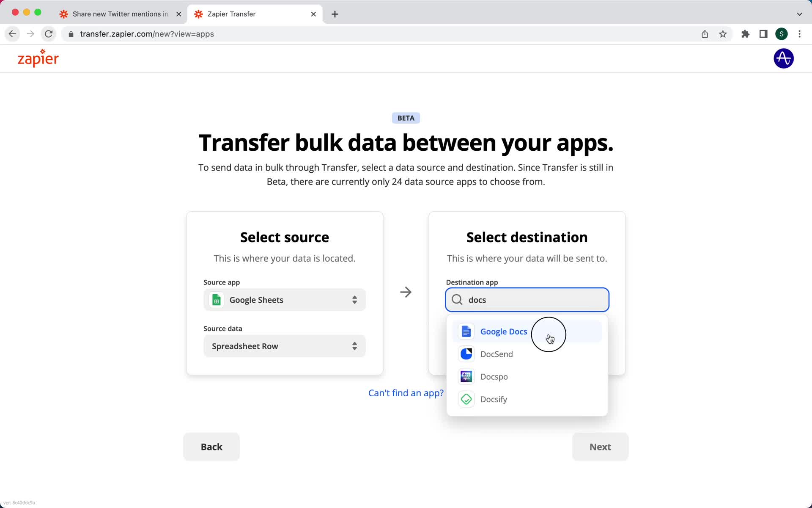Click the Zapier logo icon
This screenshot has width=812, height=508.
pyautogui.click(x=37, y=58)
